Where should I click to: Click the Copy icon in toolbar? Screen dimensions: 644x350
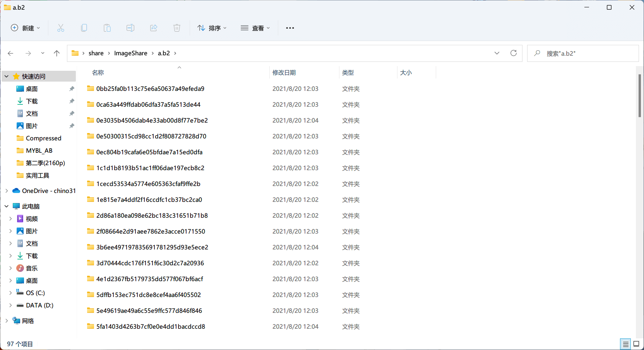[x=84, y=28]
